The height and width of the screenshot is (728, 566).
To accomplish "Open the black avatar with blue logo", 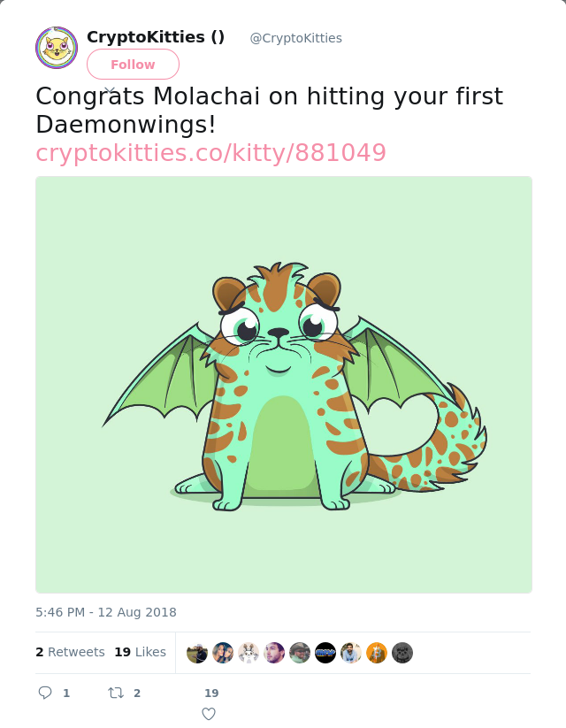I will point(325,653).
